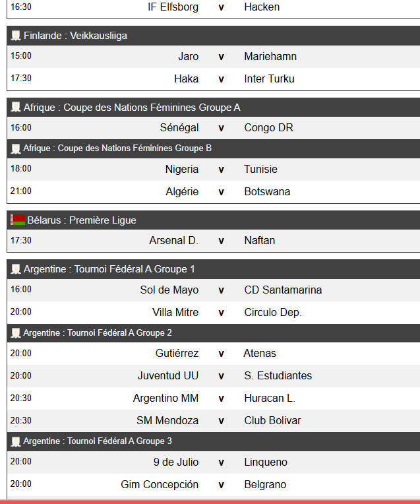
Task: Open the Finlande : Veikkausliiga league link
Action: (x=75, y=36)
